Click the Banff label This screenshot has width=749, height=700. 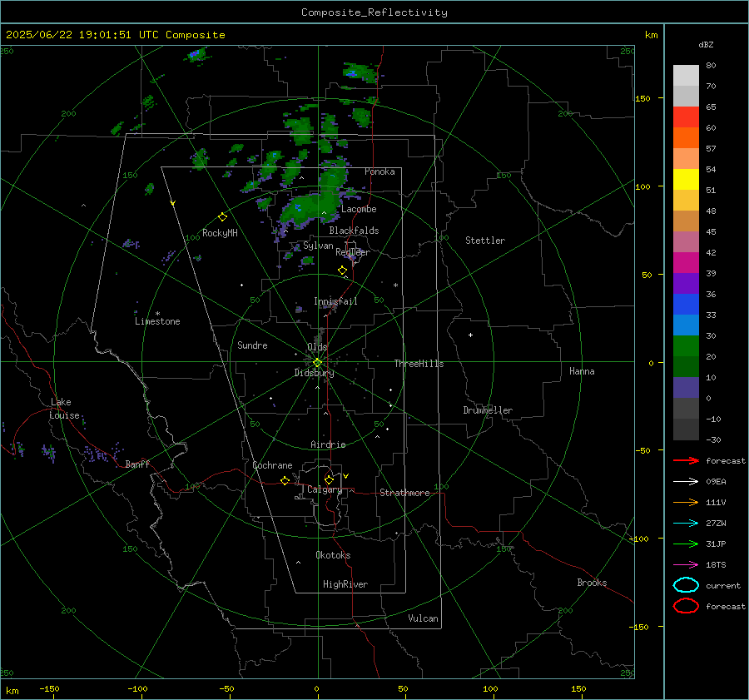point(137,464)
